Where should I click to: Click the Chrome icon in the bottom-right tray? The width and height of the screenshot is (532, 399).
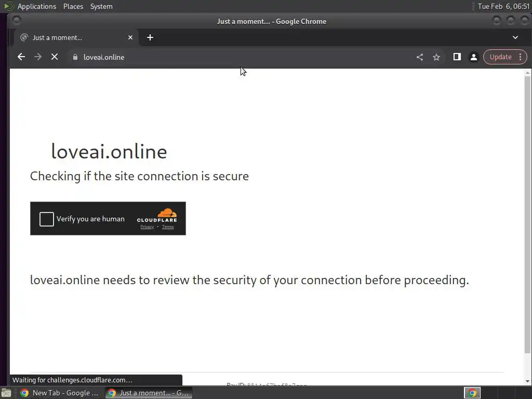point(472,393)
